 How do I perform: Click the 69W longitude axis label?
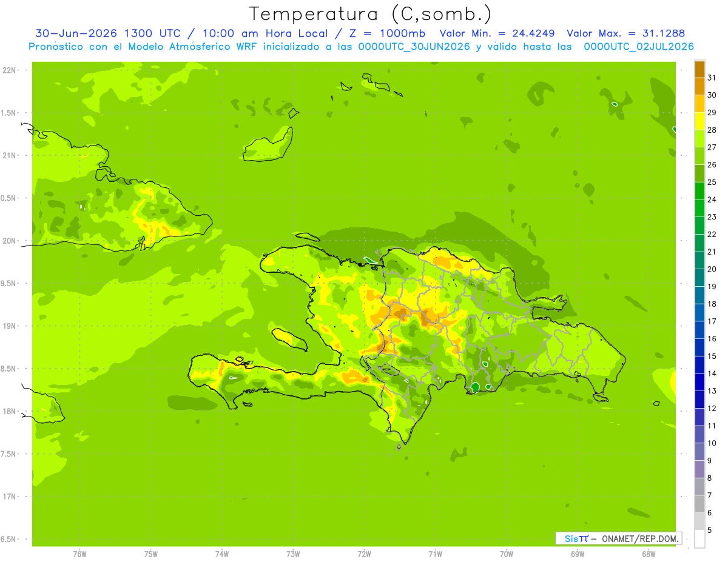(x=578, y=554)
